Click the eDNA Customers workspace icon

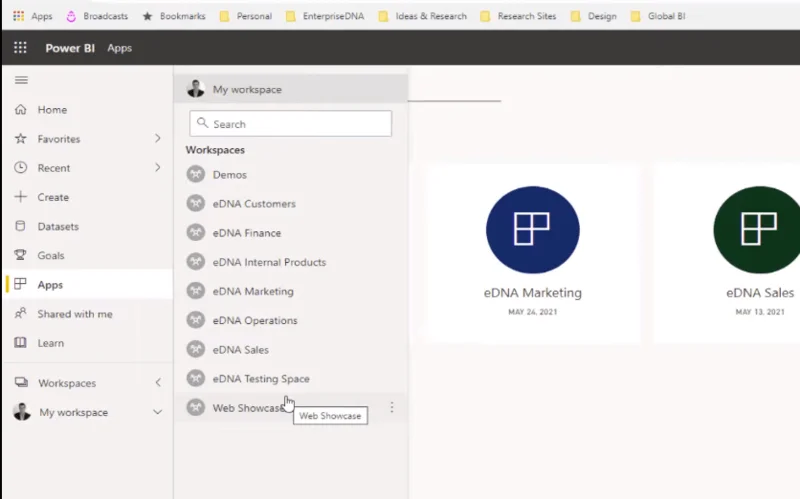[195, 203]
